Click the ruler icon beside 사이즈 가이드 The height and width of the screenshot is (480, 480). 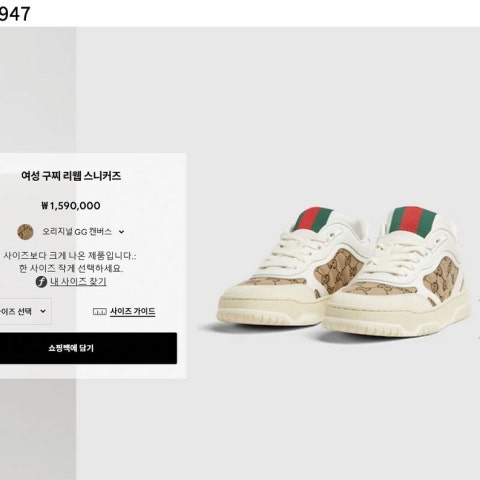pos(100,312)
